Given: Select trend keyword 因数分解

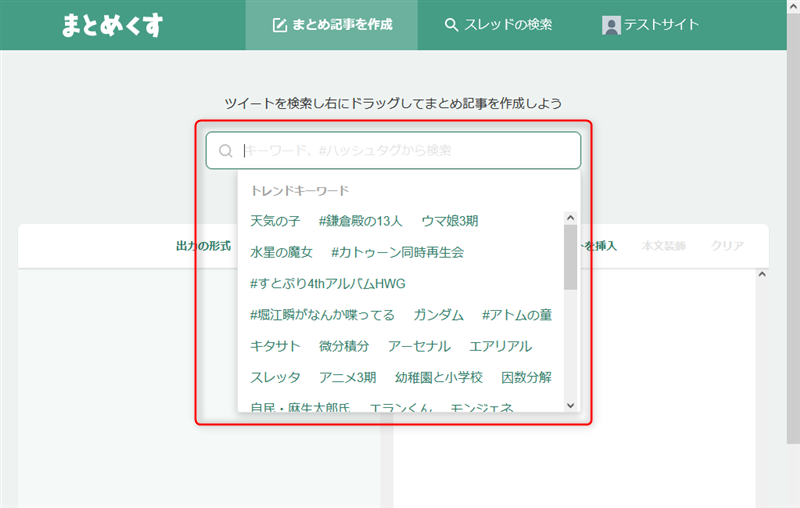Looking at the screenshot, I should coord(527,377).
